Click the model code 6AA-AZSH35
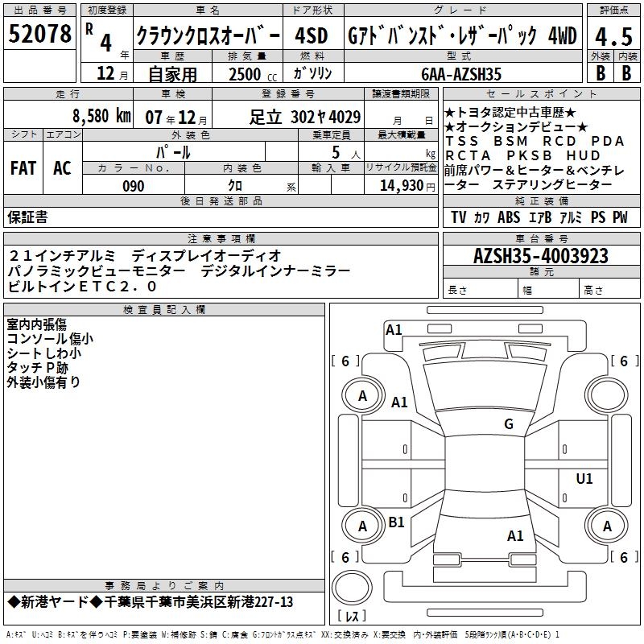This screenshot has width=644, height=644. 461,74
